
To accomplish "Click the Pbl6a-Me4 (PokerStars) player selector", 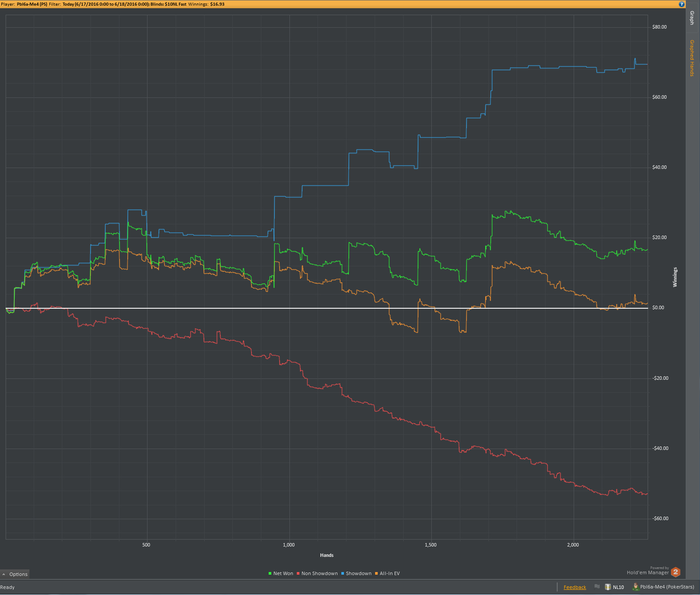I will (x=663, y=587).
